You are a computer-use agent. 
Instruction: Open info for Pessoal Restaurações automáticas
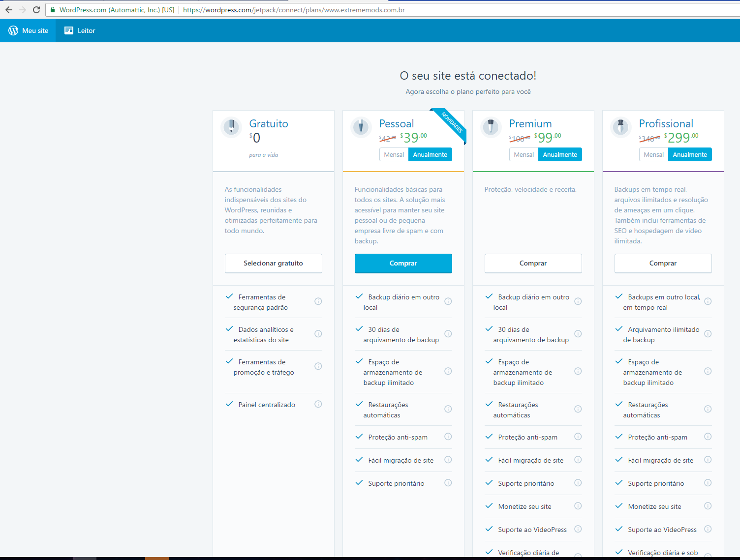click(x=448, y=409)
